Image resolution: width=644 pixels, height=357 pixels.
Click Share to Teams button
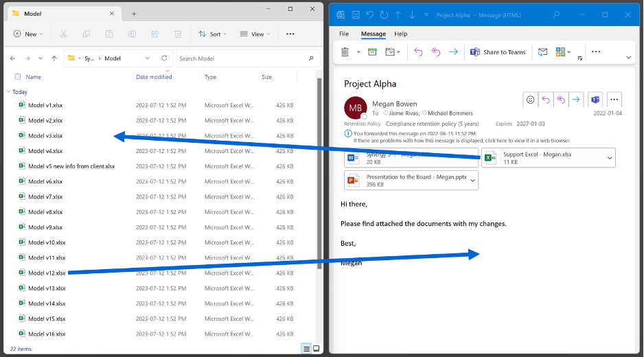tap(498, 51)
